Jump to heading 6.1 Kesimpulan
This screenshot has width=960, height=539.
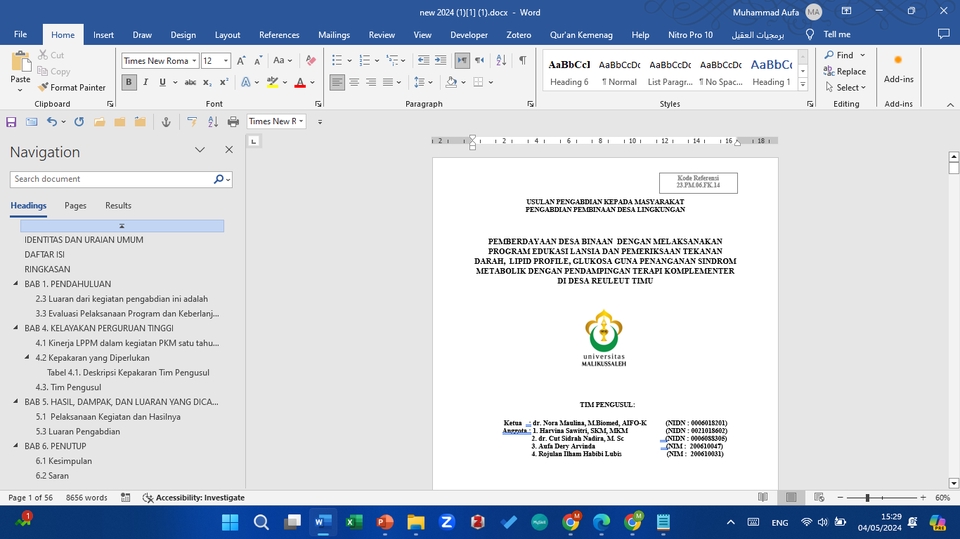coord(64,461)
